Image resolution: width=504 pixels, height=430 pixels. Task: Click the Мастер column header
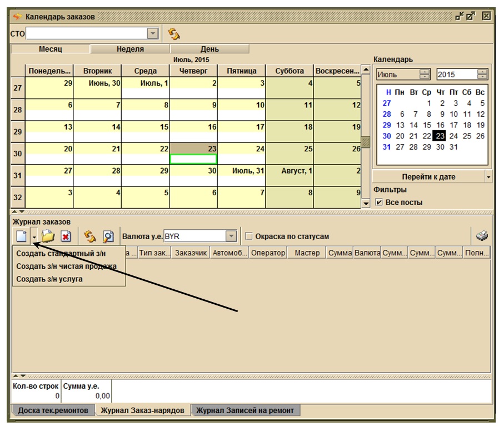[307, 253]
